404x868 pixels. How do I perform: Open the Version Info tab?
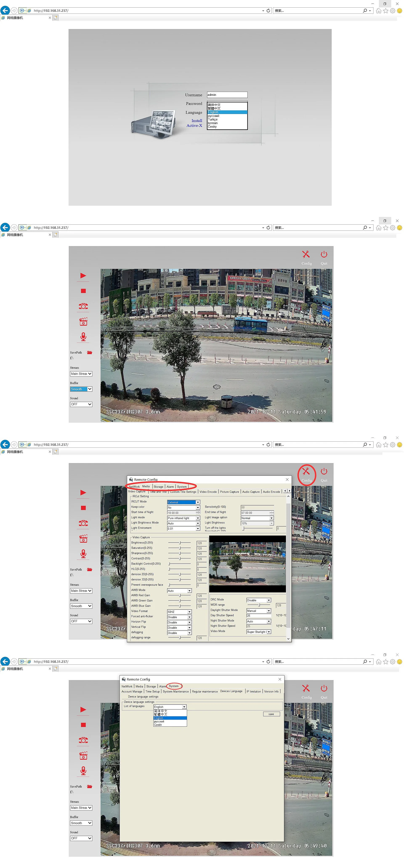271,691
